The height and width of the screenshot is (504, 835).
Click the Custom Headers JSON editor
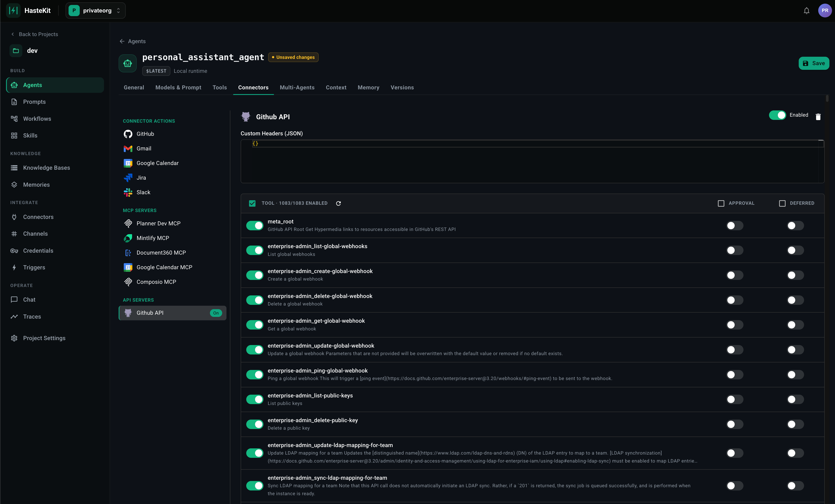532,161
